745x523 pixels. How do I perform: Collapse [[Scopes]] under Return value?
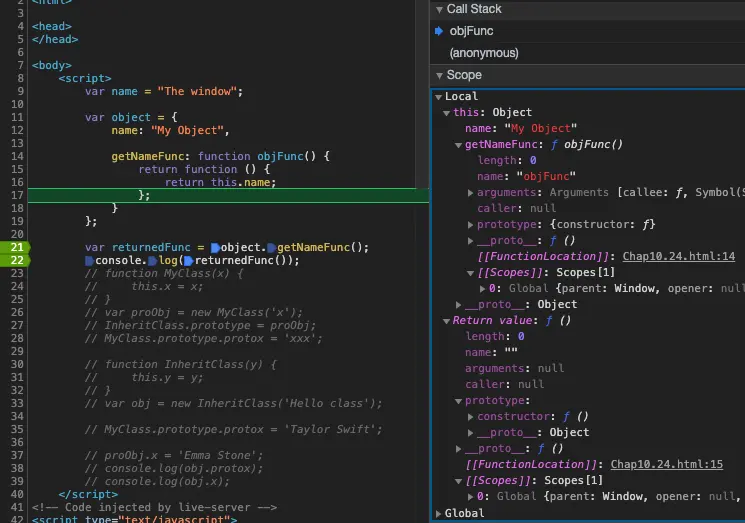(x=458, y=481)
